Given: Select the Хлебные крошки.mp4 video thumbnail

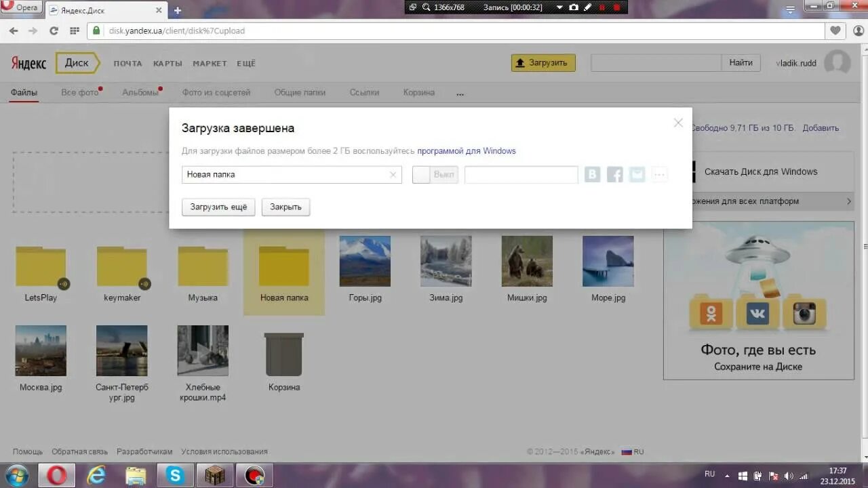Looking at the screenshot, I should [x=203, y=350].
